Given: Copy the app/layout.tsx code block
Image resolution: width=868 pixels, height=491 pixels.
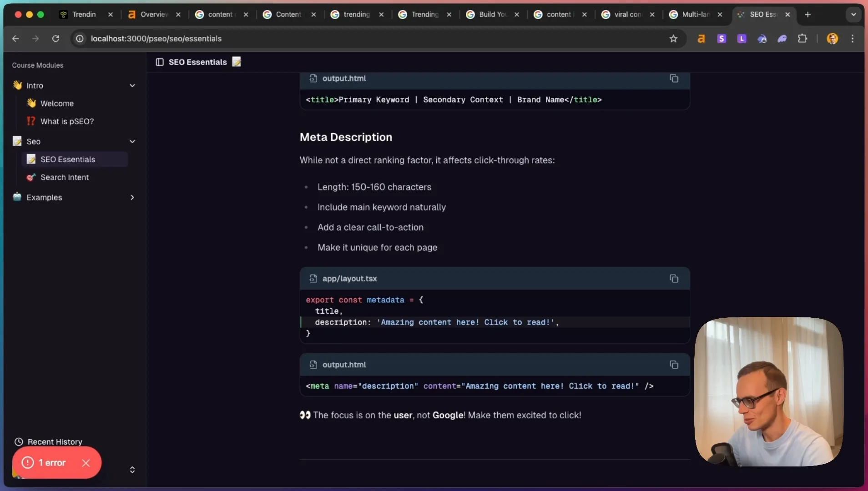Looking at the screenshot, I should click(674, 279).
